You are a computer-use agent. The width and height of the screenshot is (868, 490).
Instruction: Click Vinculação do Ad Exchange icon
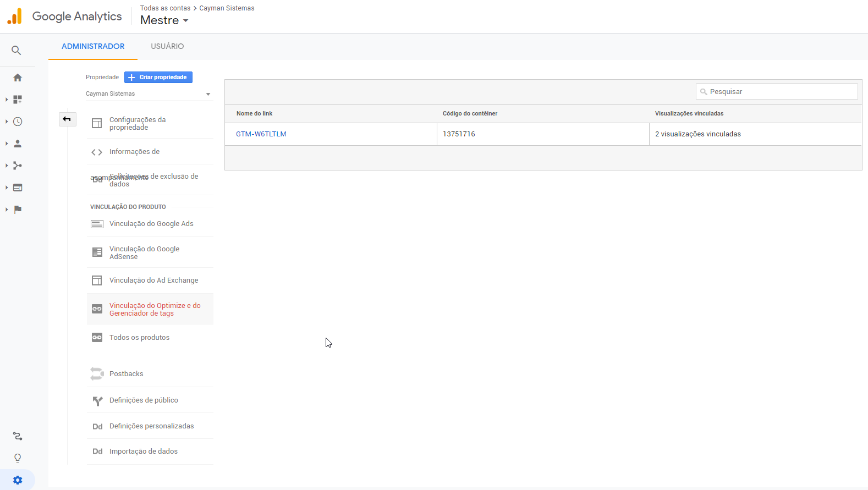tap(97, 280)
